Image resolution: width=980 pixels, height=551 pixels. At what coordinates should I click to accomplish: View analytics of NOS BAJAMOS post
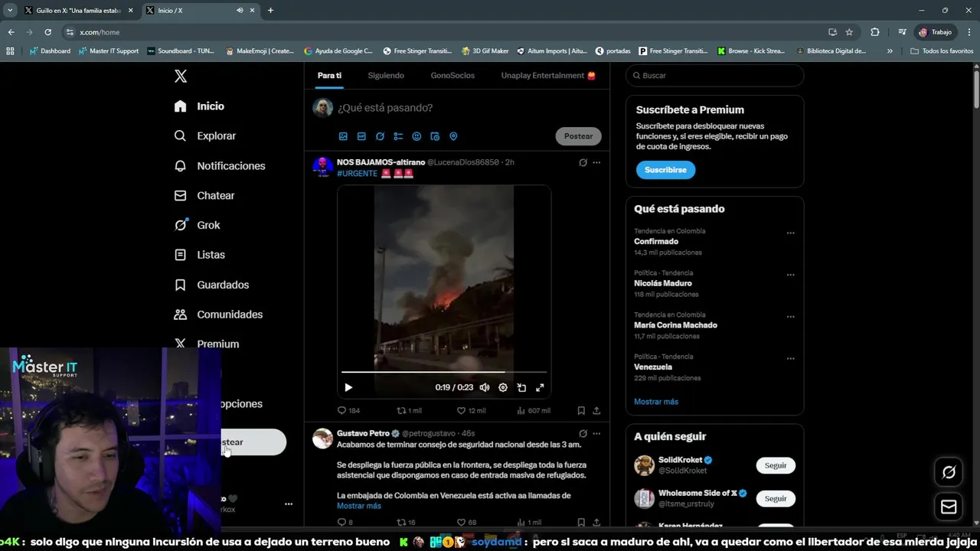click(533, 411)
